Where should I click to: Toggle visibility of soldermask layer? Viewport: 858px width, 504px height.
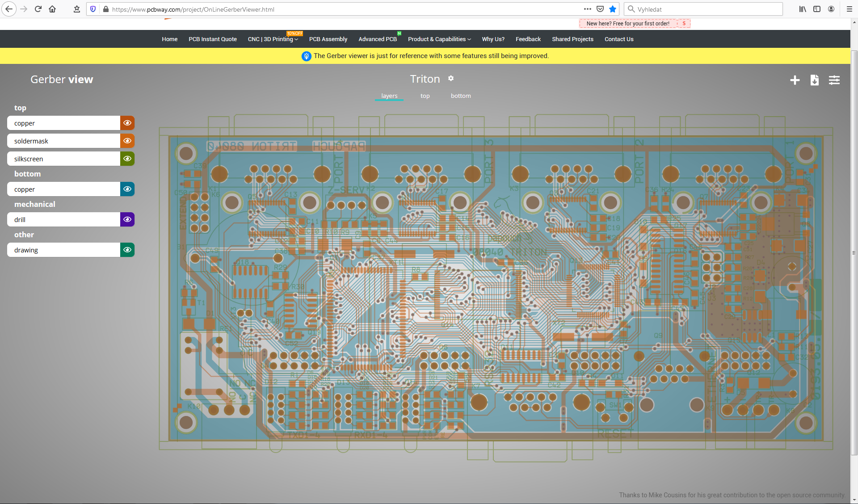tap(127, 140)
